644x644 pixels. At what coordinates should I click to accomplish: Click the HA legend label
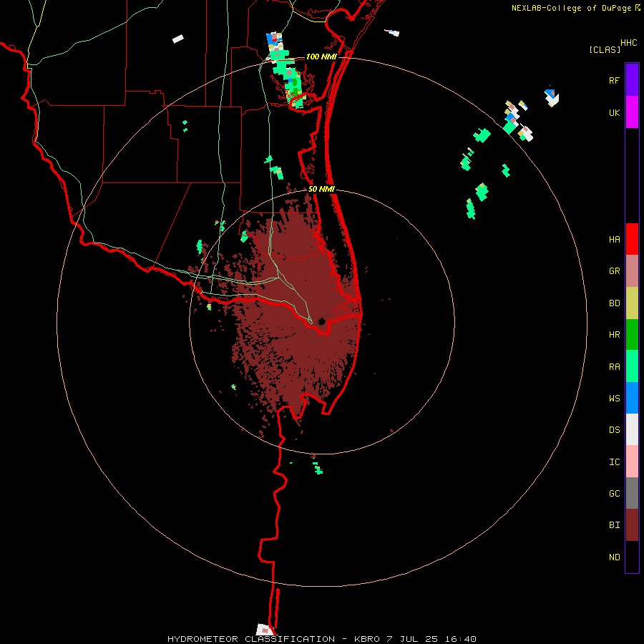coord(614,240)
